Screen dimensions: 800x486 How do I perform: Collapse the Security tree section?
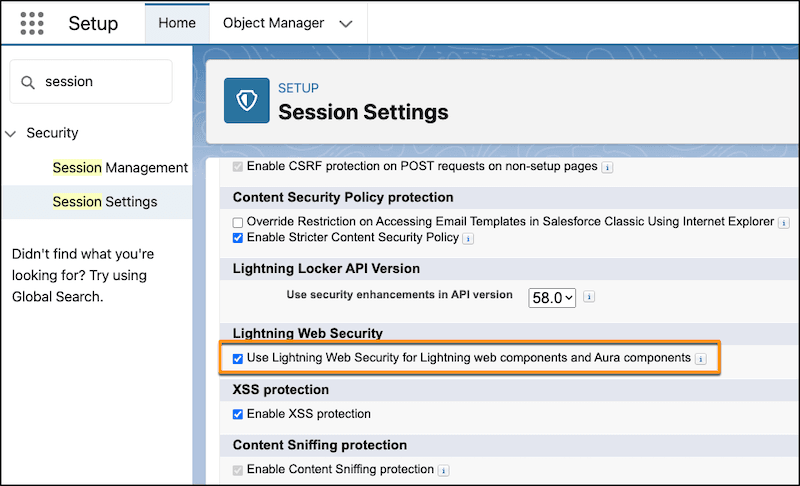(x=11, y=133)
